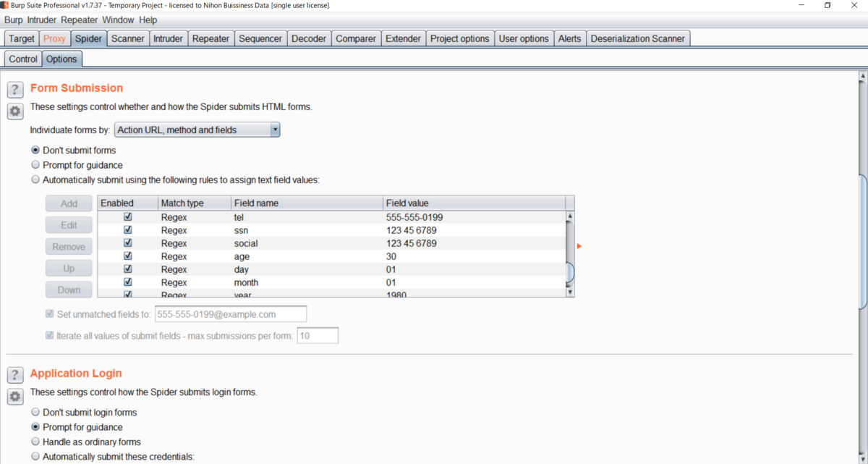Open the Repeater menu
Screen dimensions: 868x464
tap(80, 20)
